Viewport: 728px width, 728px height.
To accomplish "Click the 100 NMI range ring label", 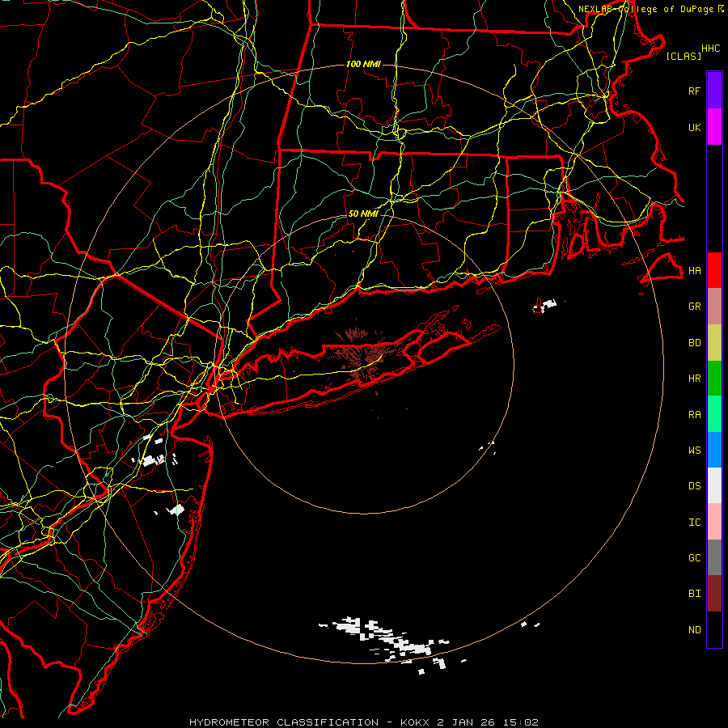I will (363, 64).
